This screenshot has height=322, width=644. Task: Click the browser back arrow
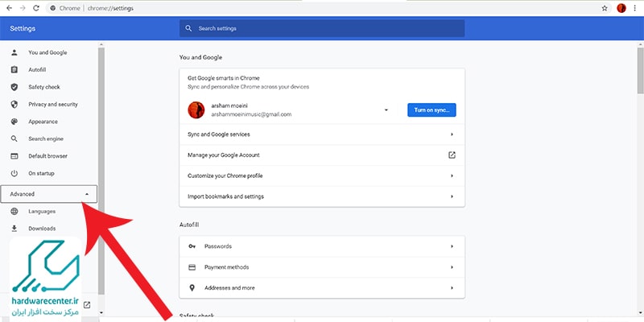pos(9,8)
